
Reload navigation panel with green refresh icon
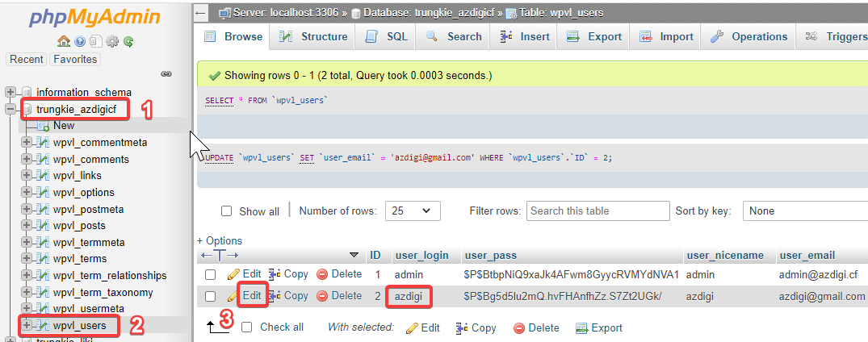pyautogui.click(x=128, y=41)
